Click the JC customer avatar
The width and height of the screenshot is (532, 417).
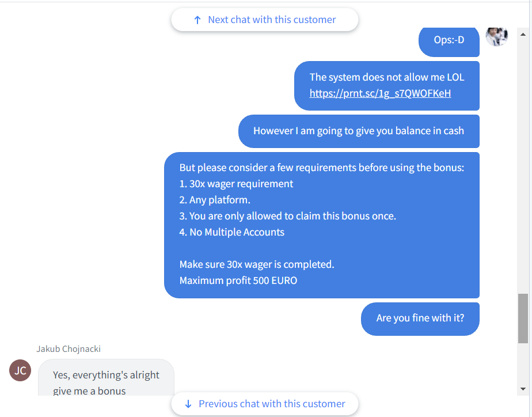[20, 370]
